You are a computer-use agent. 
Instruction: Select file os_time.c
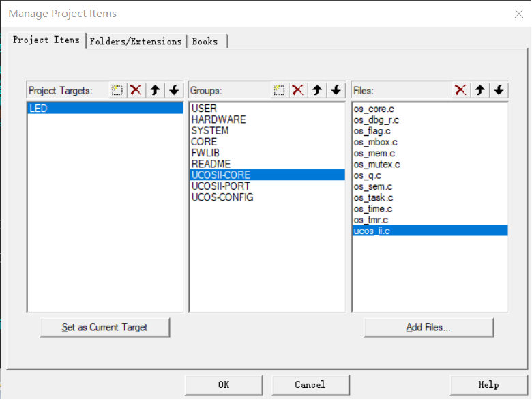(430, 209)
